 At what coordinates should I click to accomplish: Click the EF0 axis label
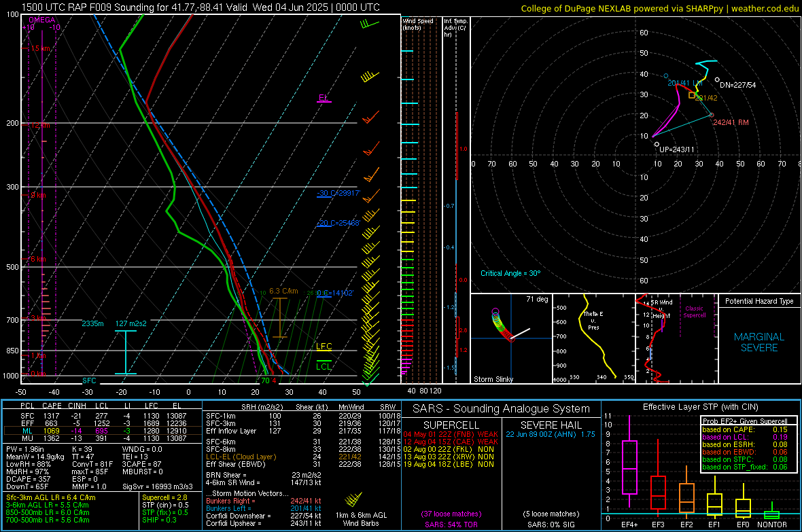(743, 525)
